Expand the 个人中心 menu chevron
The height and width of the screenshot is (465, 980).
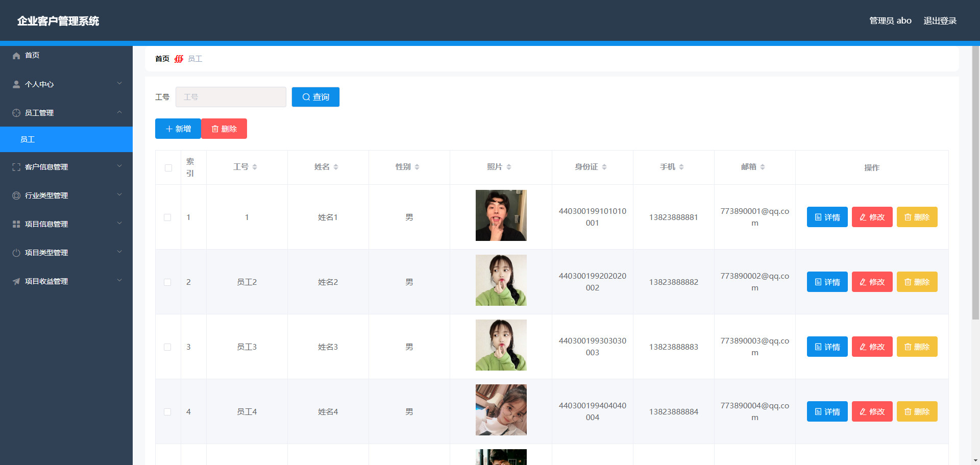coord(119,83)
